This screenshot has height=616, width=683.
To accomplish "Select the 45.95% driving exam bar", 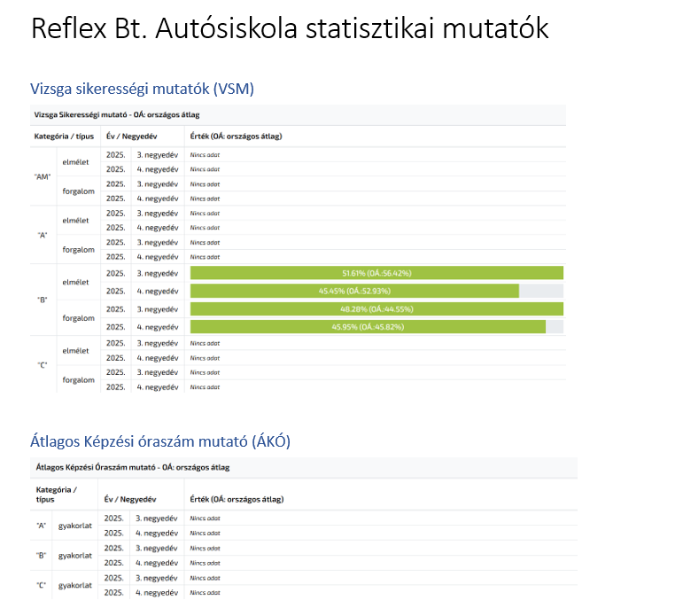I will coord(368,327).
